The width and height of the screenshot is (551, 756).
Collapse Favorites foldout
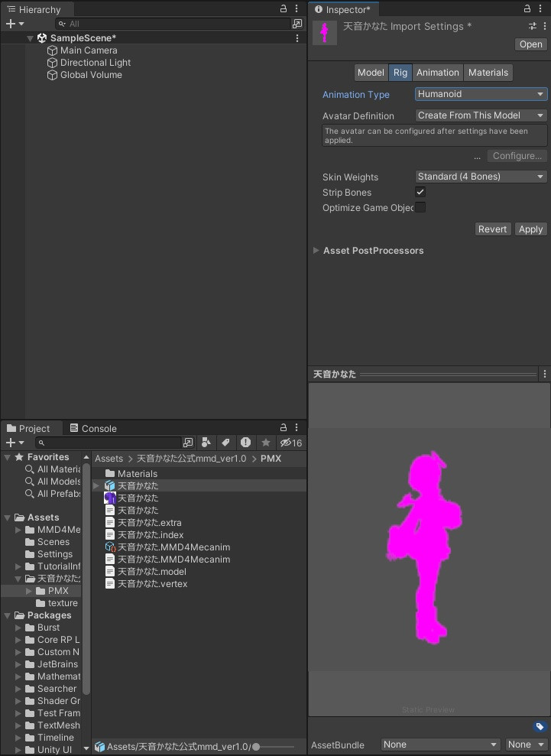tap(7, 456)
